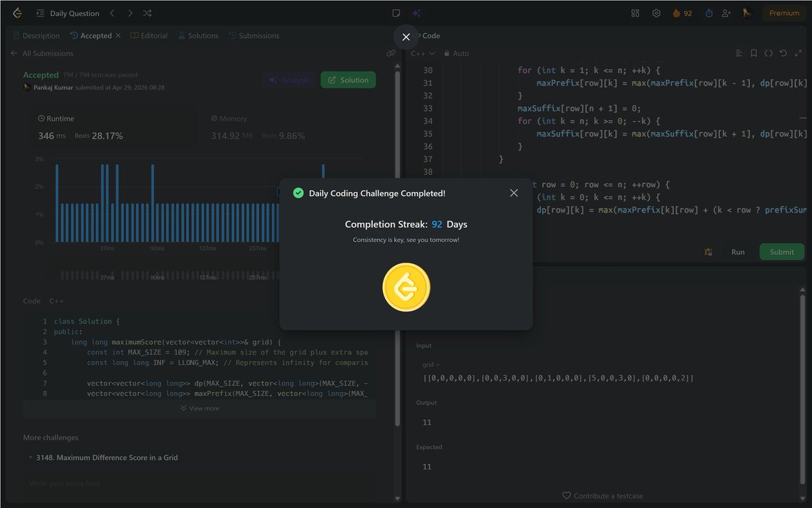Open the Submissions tab
This screenshot has height=508, width=812.
pos(254,35)
